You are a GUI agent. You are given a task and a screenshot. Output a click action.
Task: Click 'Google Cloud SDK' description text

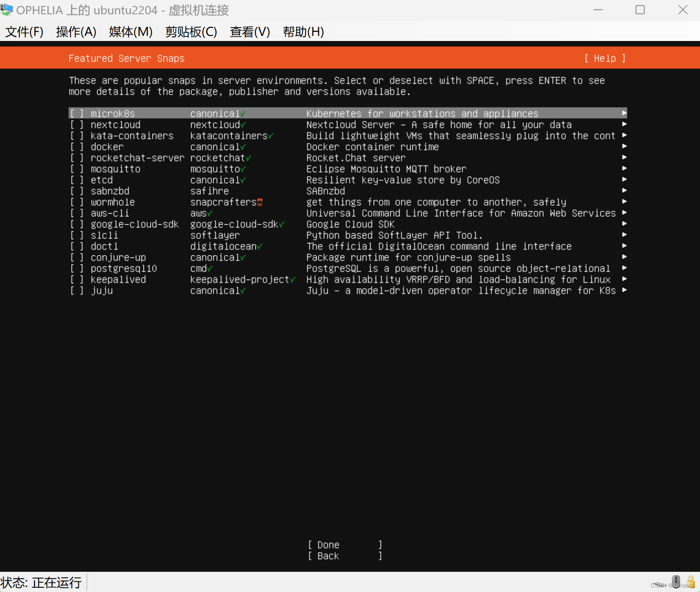point(351,224)
